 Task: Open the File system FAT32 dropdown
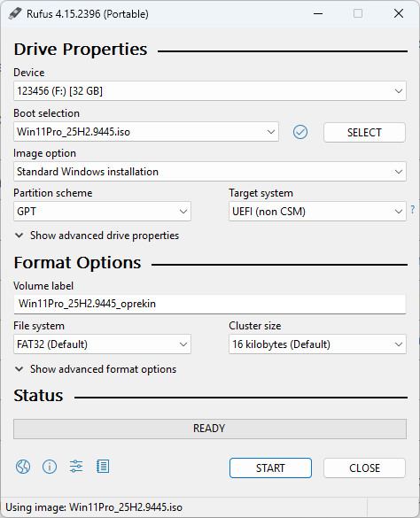(102, 344)
